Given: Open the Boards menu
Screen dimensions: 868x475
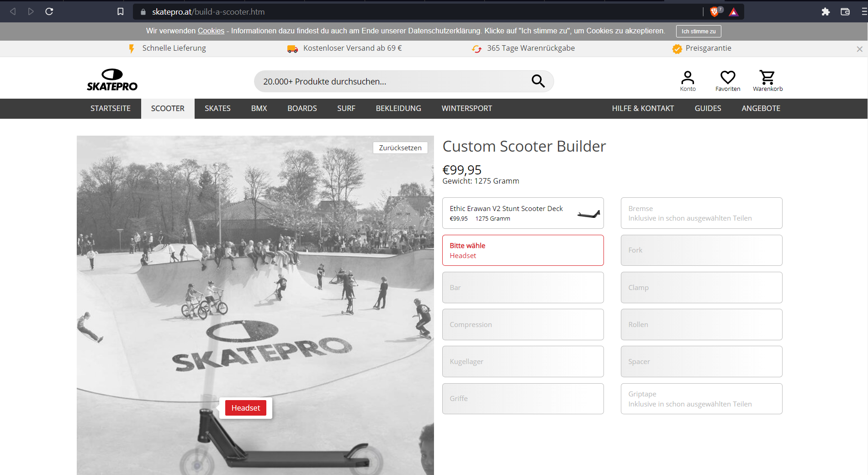Looking at the screenshot, I should (x=302, y=108).
